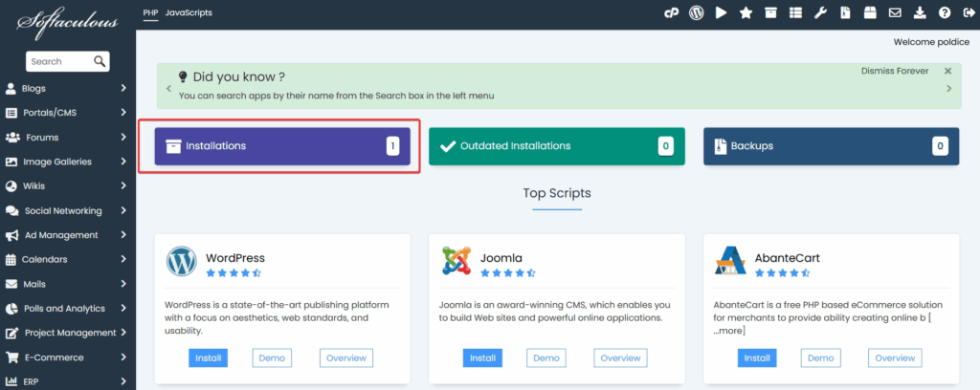Open the Outdated Installations panel
This screenshot has width=980, height=390.
556,146
